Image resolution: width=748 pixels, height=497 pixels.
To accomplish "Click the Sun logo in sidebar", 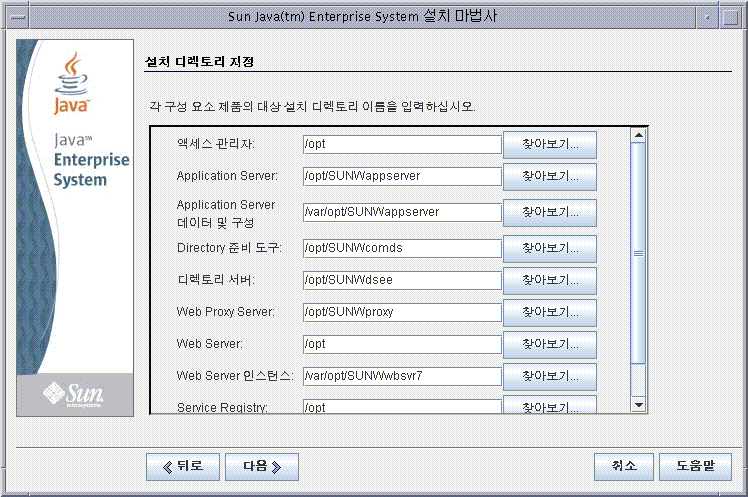I will click(x=73, y=395).
